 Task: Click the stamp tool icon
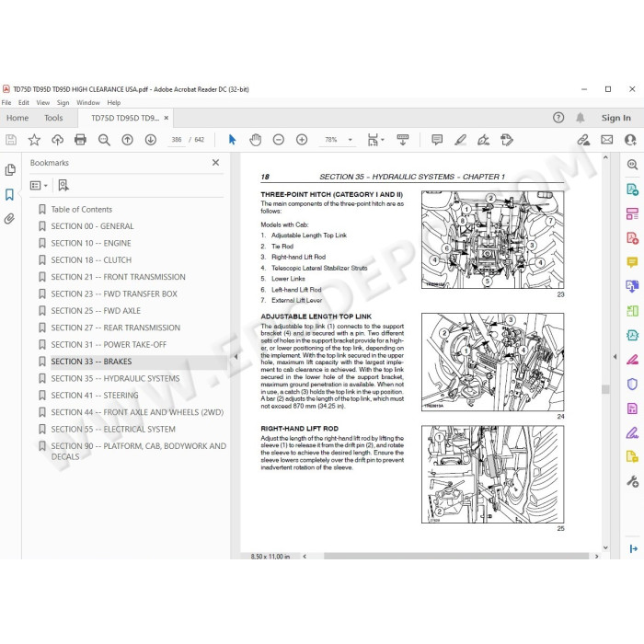507,140
